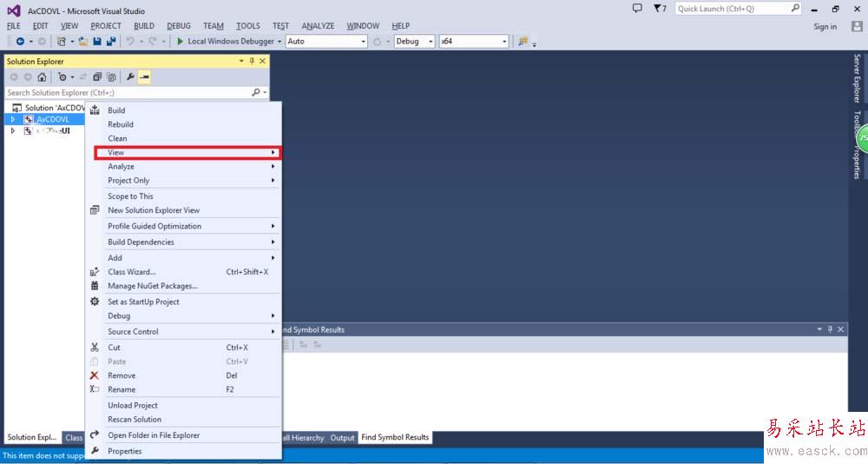This screenshot has height=464, width=868.
Task: Click the Undo arrow icon
Action: click(130, 41)
